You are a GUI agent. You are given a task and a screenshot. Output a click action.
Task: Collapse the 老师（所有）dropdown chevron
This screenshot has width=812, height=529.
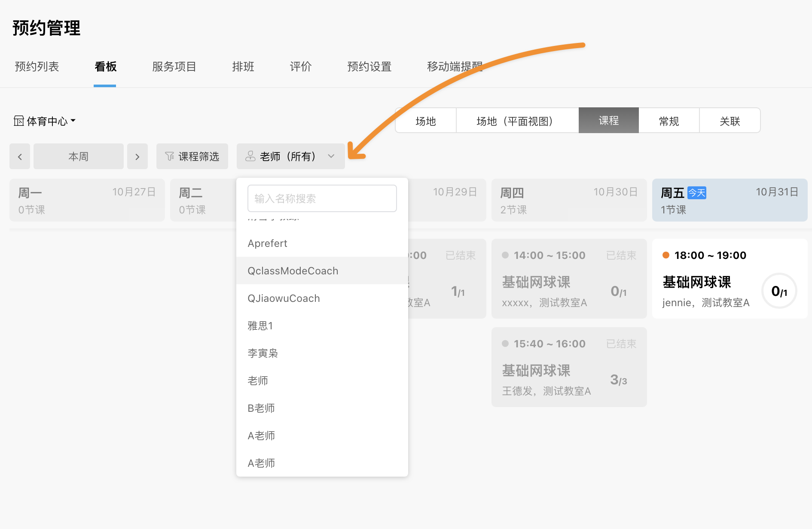click(331, 156)
